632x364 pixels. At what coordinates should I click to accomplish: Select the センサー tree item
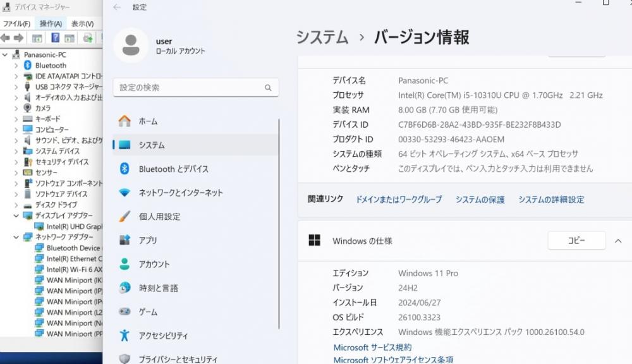(46, 173)
